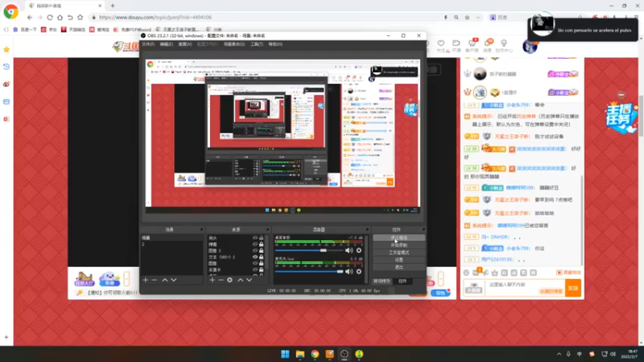Screen dimensions: 644x362
Task: Mute the Desktop Audio speaker icon
Action: point(349,250)
